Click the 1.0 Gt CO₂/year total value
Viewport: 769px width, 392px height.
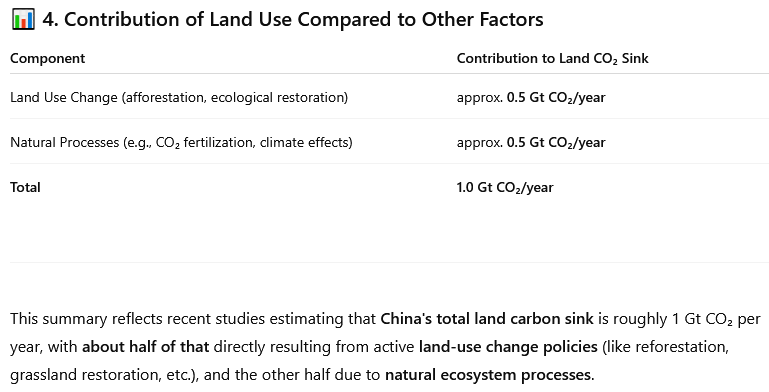pos(505,188)
